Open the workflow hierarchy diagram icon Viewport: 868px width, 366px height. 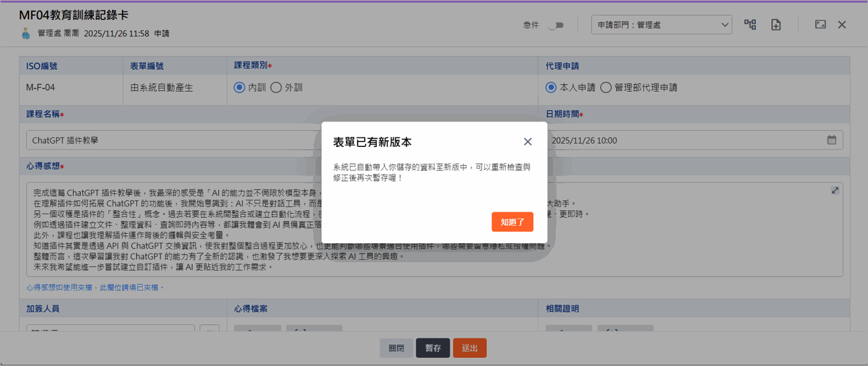point(750,25)
